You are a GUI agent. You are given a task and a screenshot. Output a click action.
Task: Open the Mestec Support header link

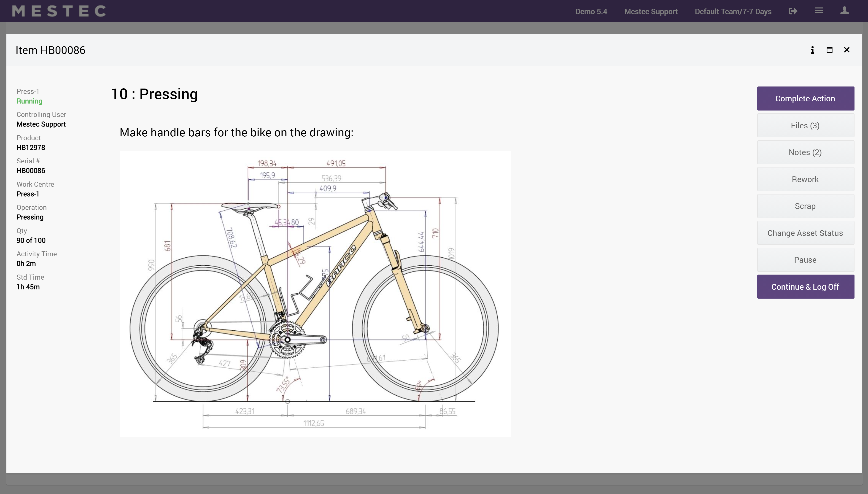651,11
